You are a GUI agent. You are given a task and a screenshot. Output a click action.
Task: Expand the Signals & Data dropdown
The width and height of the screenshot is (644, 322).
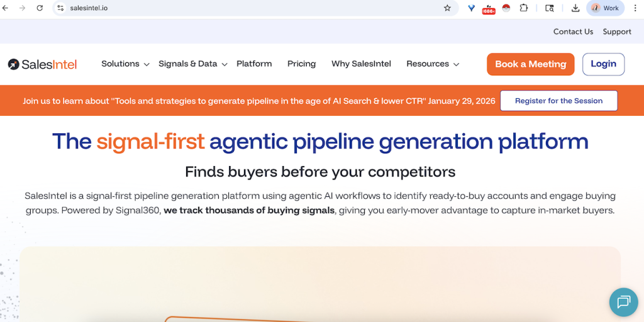click(x=192, y=64)
